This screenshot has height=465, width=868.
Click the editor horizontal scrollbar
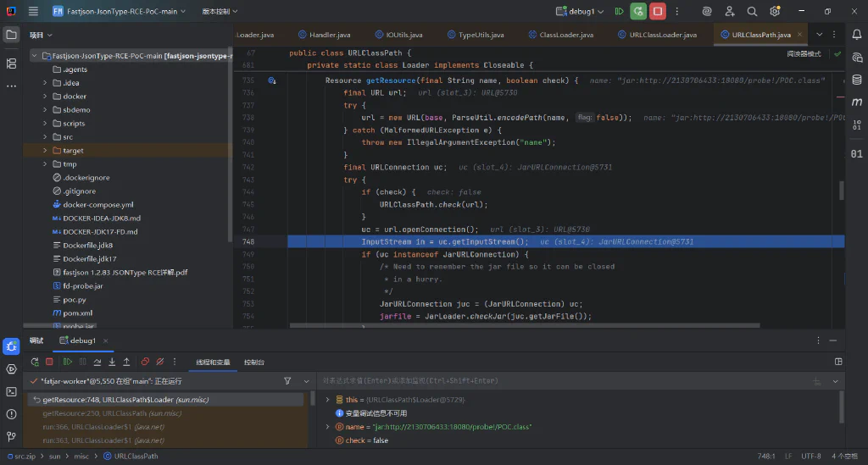pyautogui.click(x=524, y=325)
